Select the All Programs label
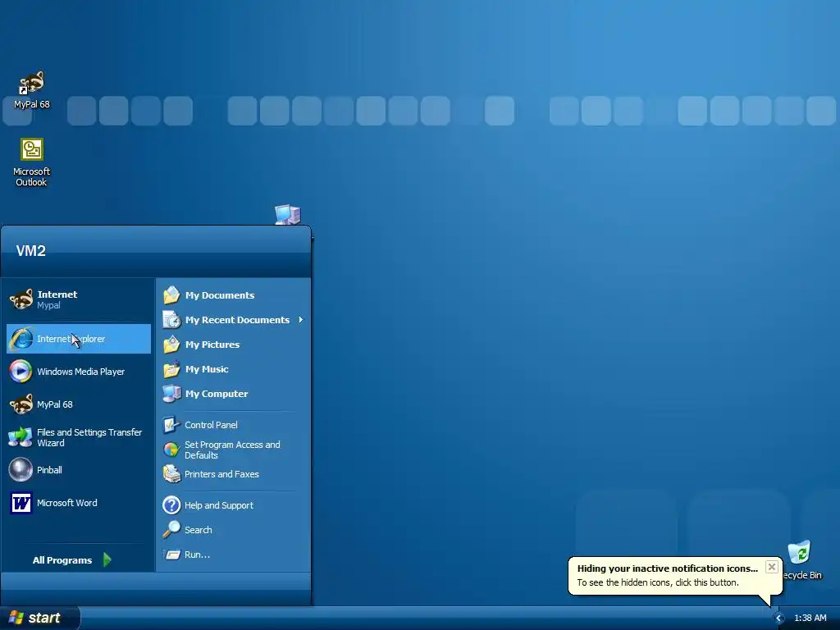The image size is (840, 630). 62,559
